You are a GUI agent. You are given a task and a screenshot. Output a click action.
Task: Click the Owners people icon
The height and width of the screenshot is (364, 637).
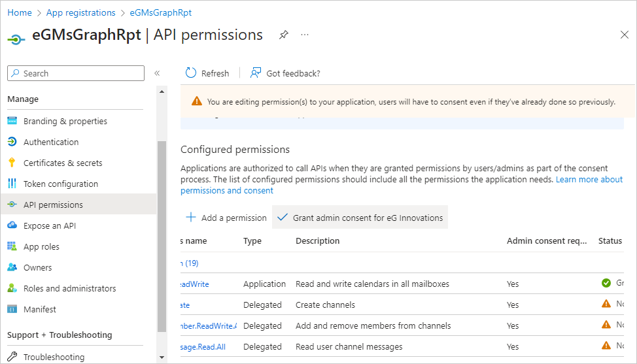(12, 267)
